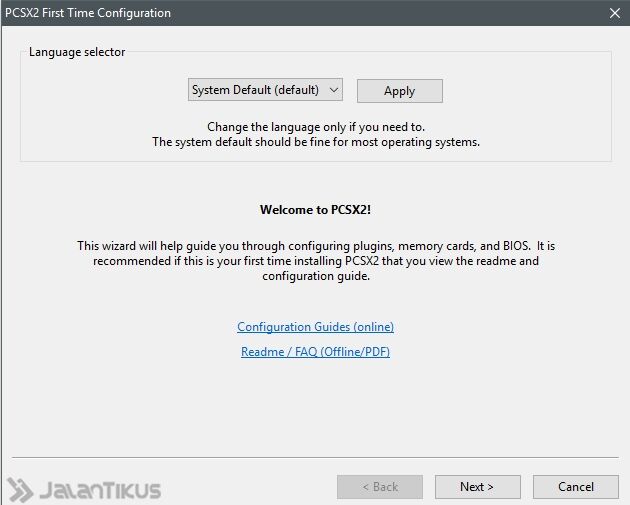Click the Language selector group label
The image size is (630, 505).
click(77, 52)
